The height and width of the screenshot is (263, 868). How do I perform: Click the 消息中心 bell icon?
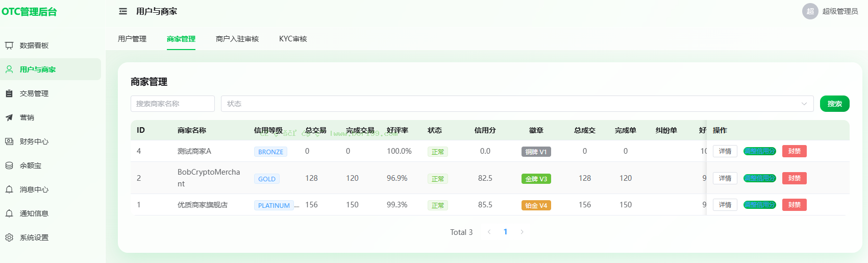click(9, 189)
